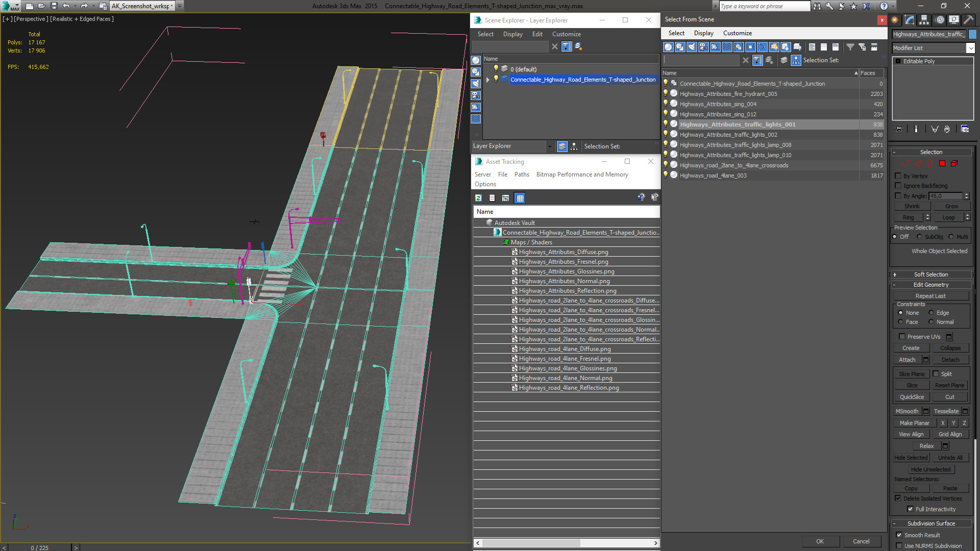Expand Editable Poly in modifier stack
The image size is (980, 551).
point(898,61)
